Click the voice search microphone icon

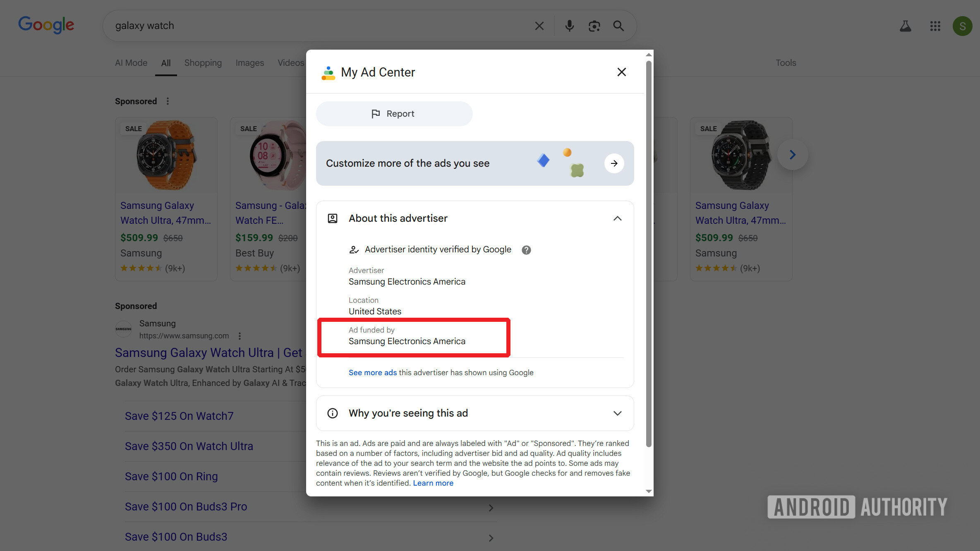click(x=569, y=26)
